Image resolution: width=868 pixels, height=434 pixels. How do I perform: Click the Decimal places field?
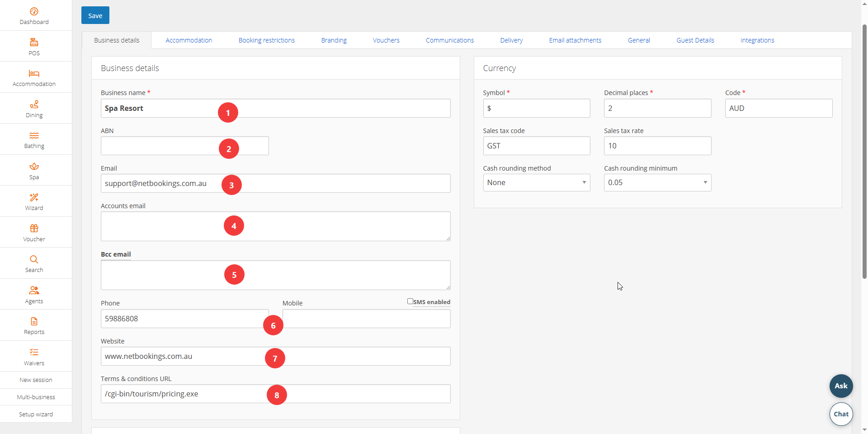coord(657,108)
